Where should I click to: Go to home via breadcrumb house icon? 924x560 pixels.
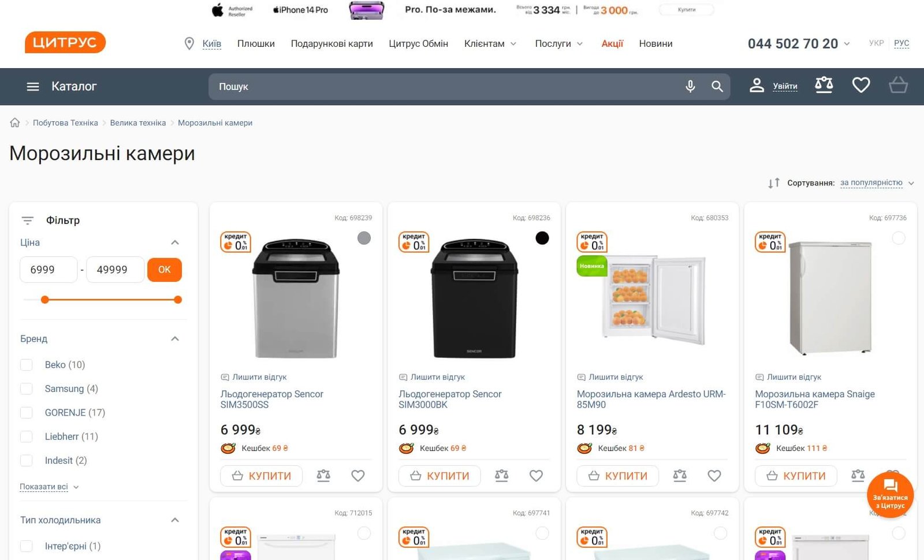pyautogui.click(x=15, y=122)
